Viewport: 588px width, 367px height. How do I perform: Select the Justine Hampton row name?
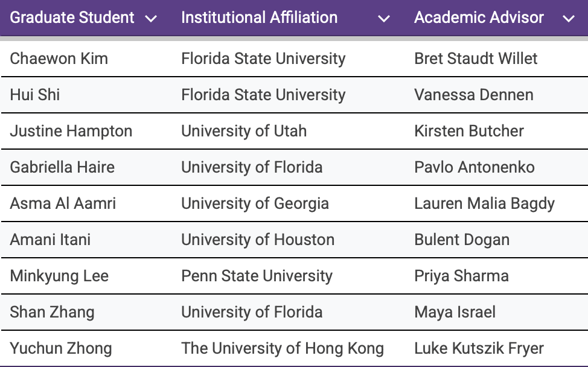pyautogui.click(x=71, y=131)
